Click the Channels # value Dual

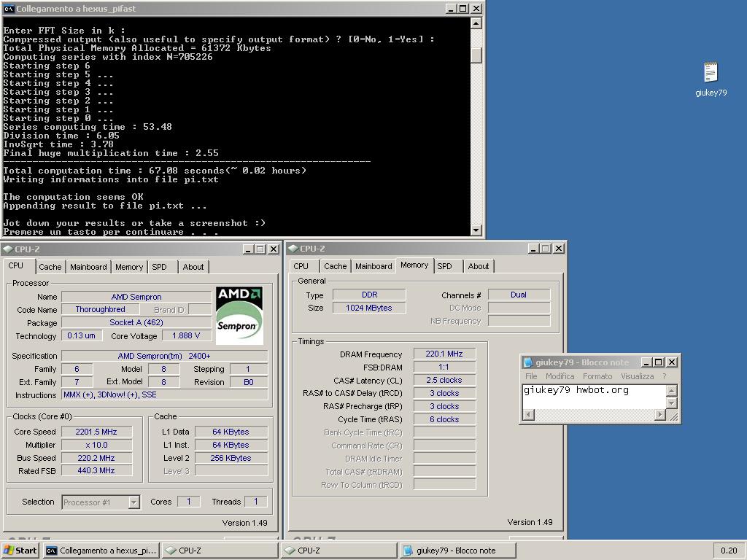coord(519,295)
